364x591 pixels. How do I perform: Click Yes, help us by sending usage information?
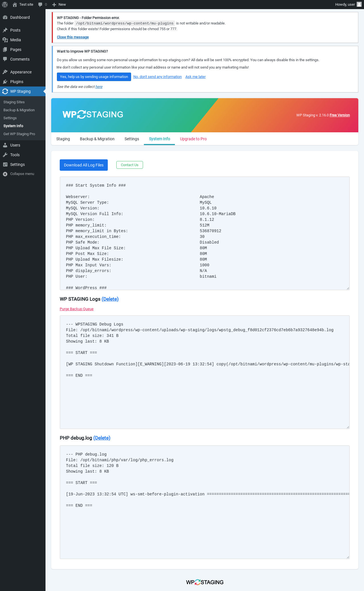coord(94,77)
